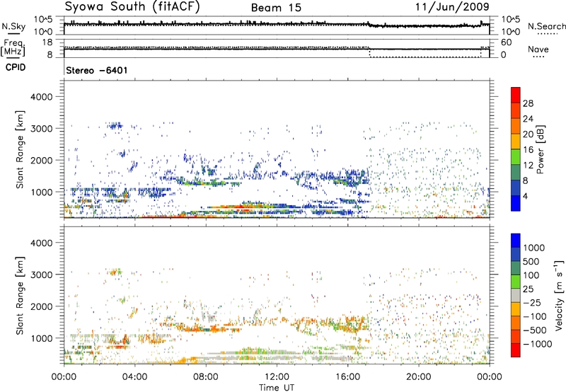Click the '-500' label on Velocity colorbar
566x392 pixels.
pyautogui.click(x=535, y=330)
